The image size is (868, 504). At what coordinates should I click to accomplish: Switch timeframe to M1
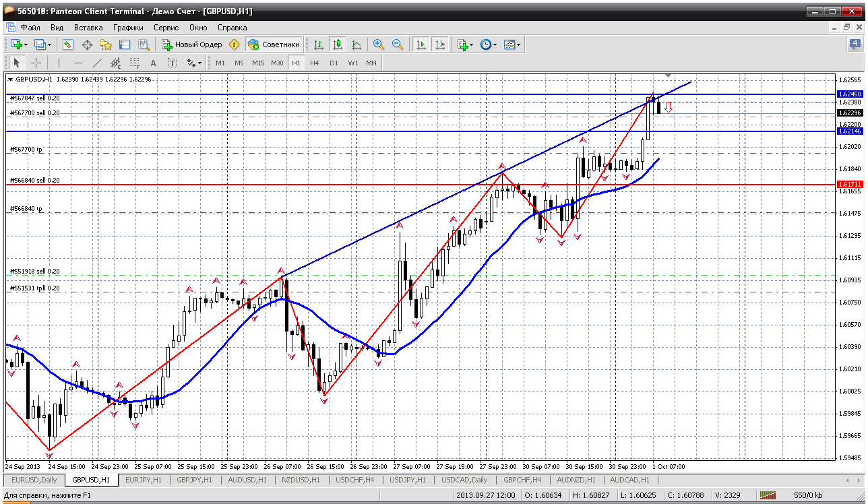(220, 63)
